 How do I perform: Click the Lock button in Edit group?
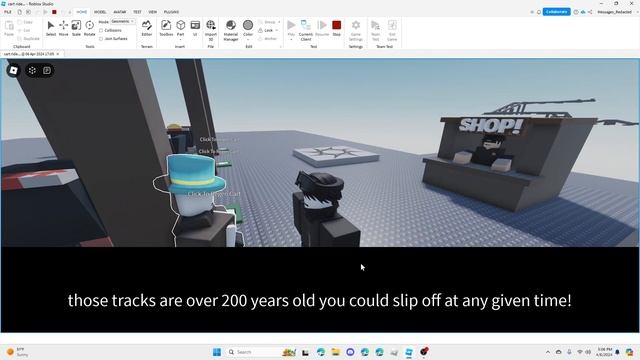tap(266, 30)
